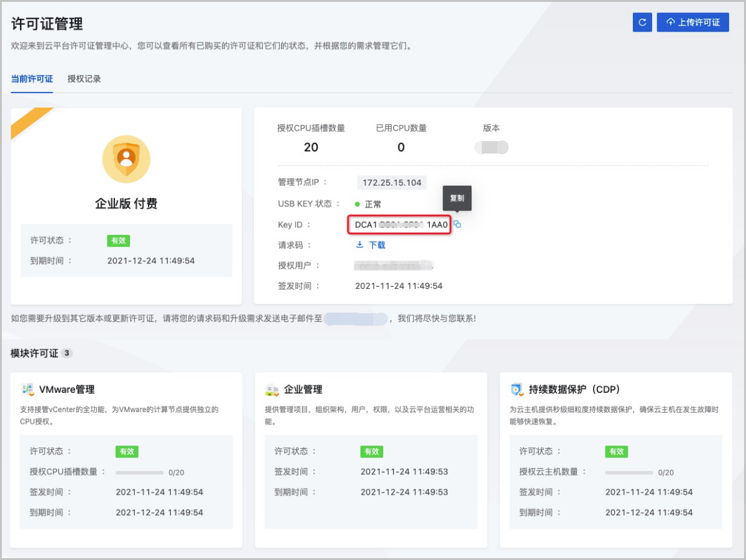This screenshot has height=560, width=746.
Task: Click the upload arrow icon inside 上传许可证 button
Action: tap(670, 22)
